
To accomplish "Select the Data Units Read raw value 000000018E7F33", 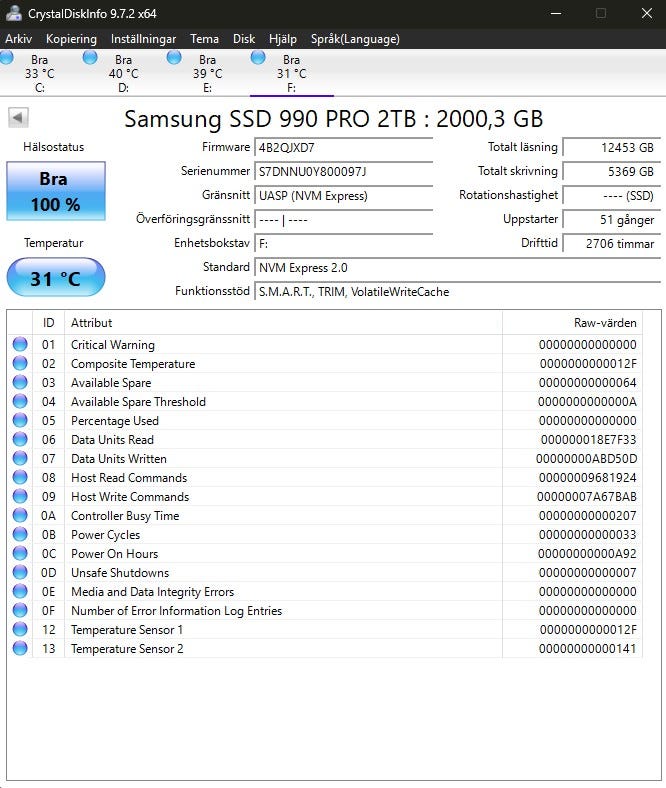I will pos(589,439).
